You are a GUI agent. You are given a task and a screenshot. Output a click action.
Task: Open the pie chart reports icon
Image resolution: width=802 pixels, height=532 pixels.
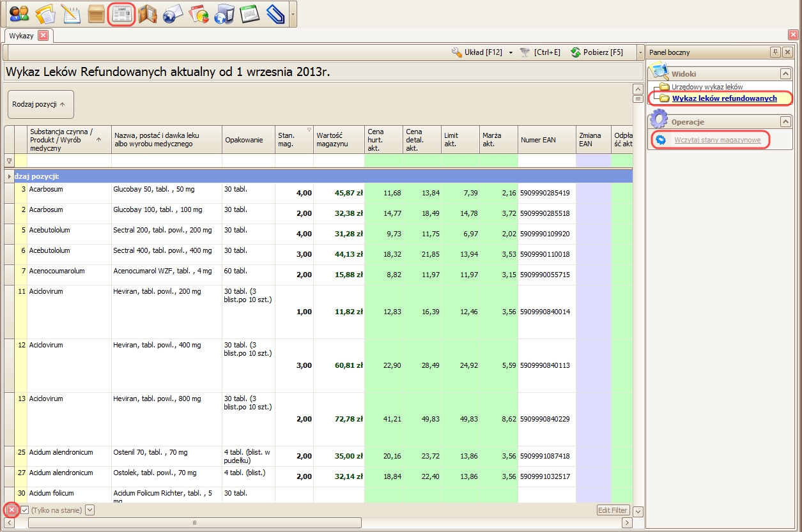point(199,13)
